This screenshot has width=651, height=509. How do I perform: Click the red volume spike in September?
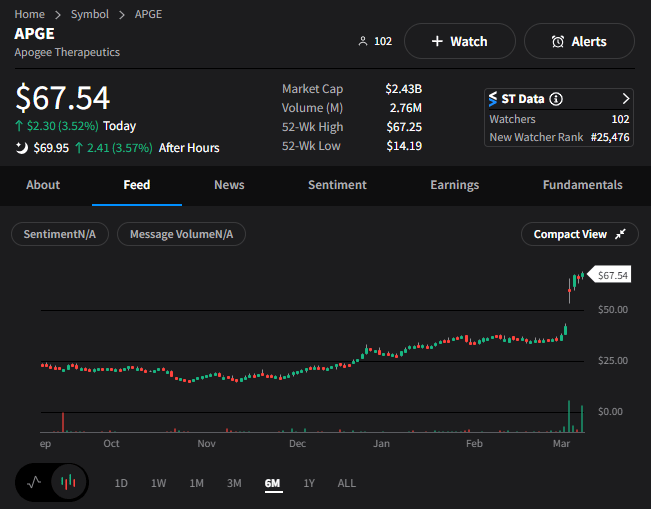(x=63, y=422)
